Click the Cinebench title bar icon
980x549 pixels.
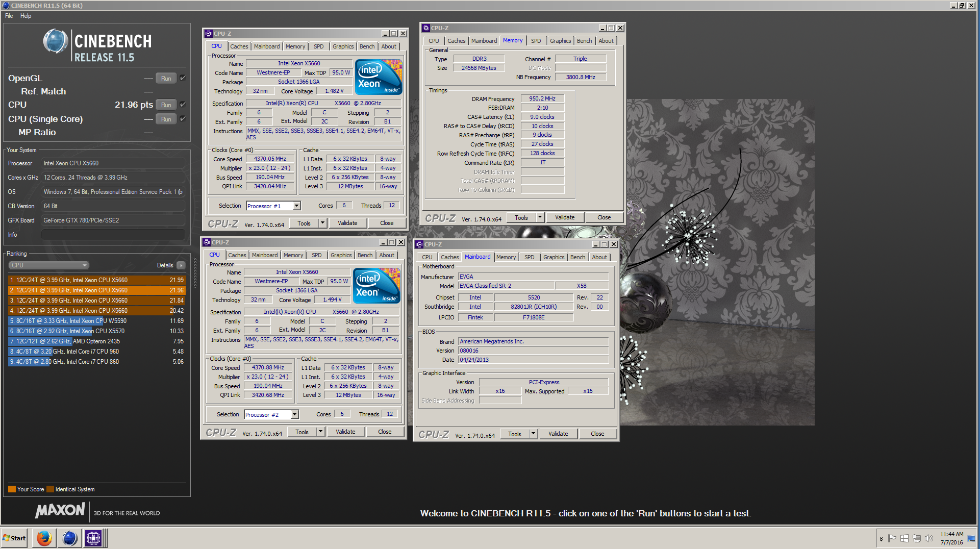point(6,6)
